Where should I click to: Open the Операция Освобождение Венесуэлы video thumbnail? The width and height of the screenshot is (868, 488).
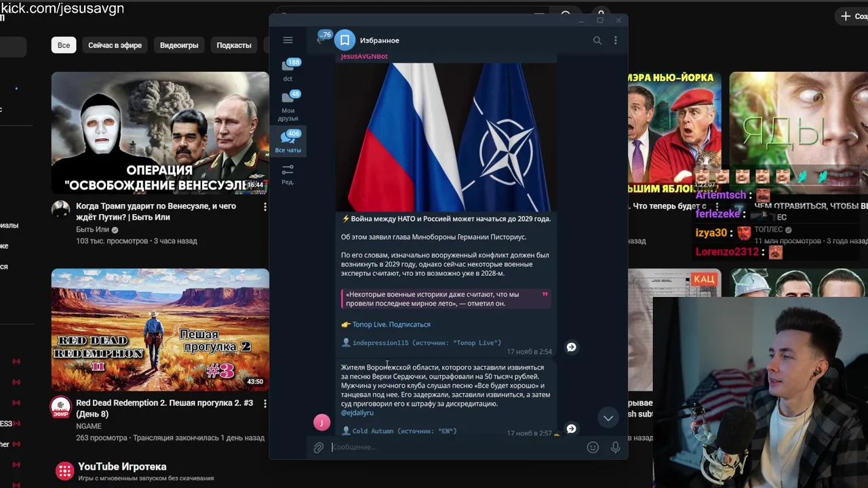(160, 133)
